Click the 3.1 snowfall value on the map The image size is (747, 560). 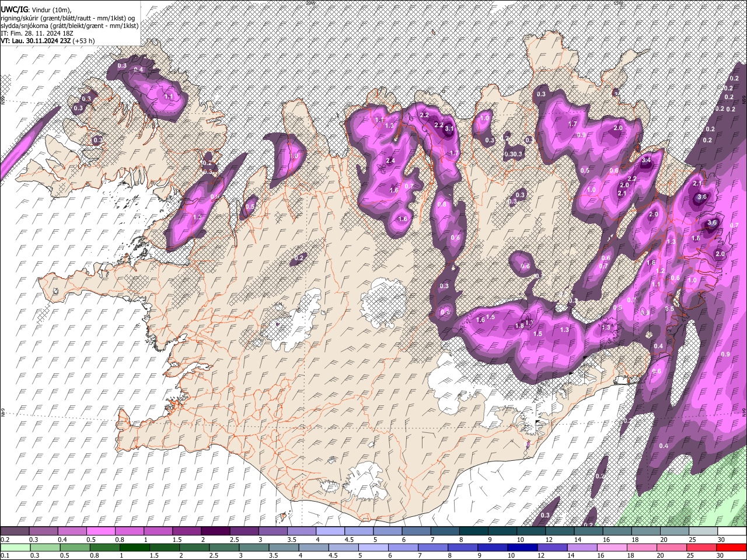[449, 128]
